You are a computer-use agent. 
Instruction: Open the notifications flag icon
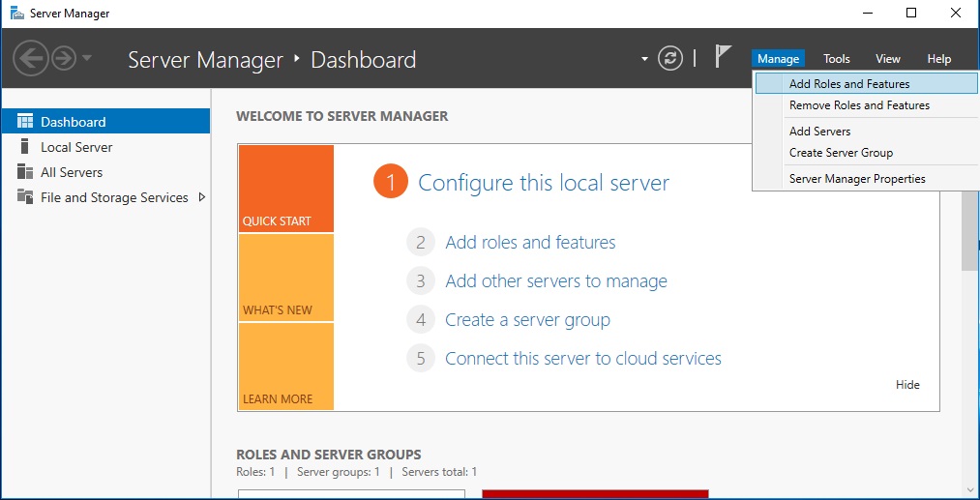click(x=723, y=57)
